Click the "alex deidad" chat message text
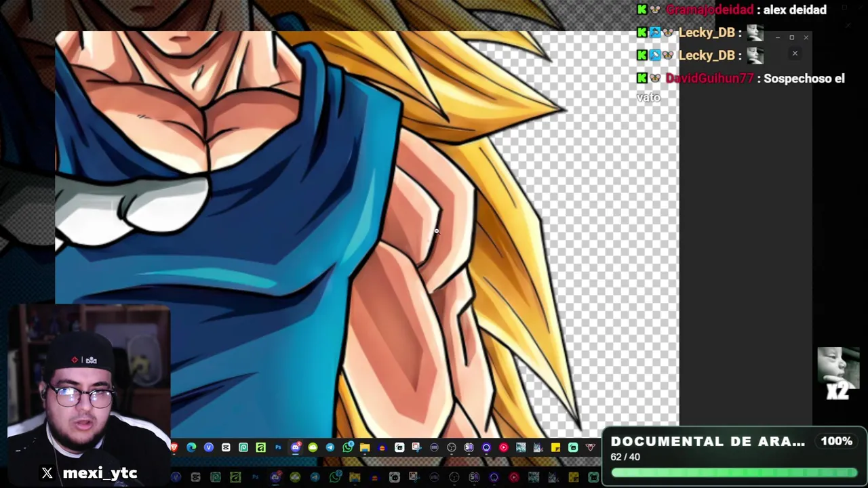 [x=795, y=9]
